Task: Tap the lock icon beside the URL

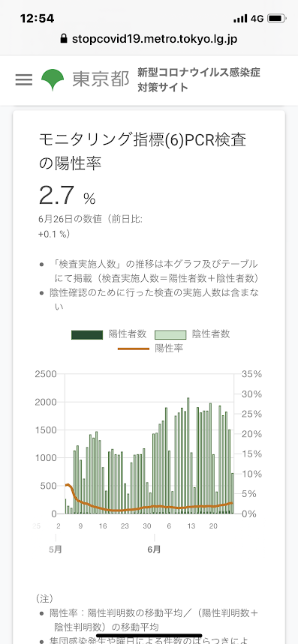Action: tap(63, 38)
